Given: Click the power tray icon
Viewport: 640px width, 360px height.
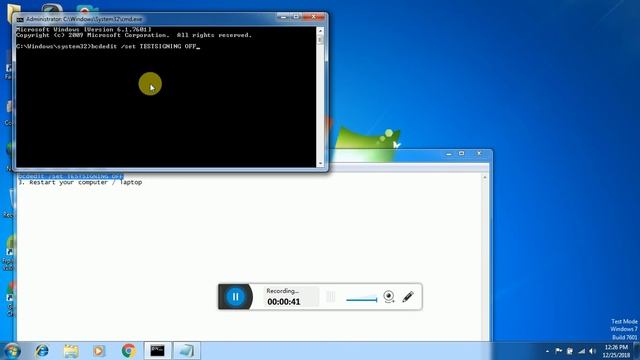Looking at the screenshot, I should [570, 351].
